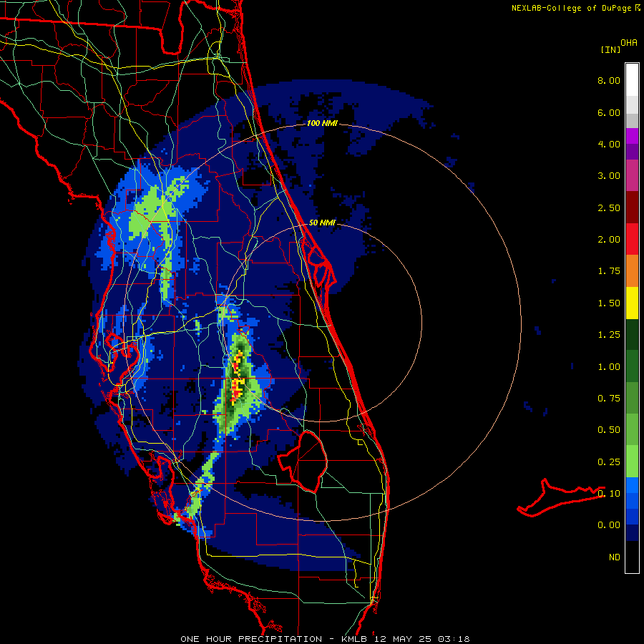644x644 pixels.
Task: Pick the pink legend swatch near 3.00
Action: pos(632,175)
